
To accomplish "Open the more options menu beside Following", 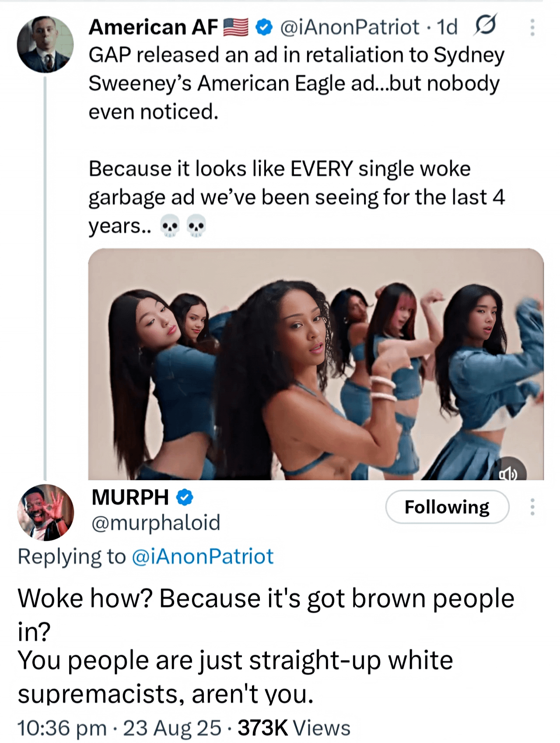I will click(x=532, y=507).
